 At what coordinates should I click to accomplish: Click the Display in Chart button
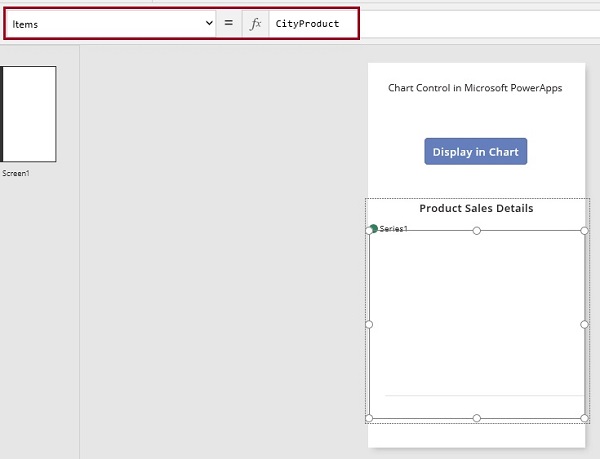click(476, 151)
